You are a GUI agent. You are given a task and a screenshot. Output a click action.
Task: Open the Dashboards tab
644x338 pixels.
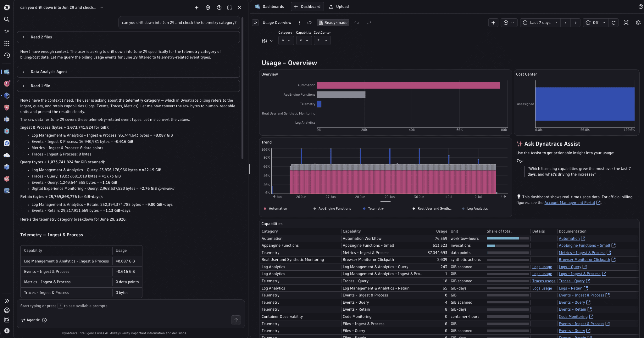coord(269,7)
